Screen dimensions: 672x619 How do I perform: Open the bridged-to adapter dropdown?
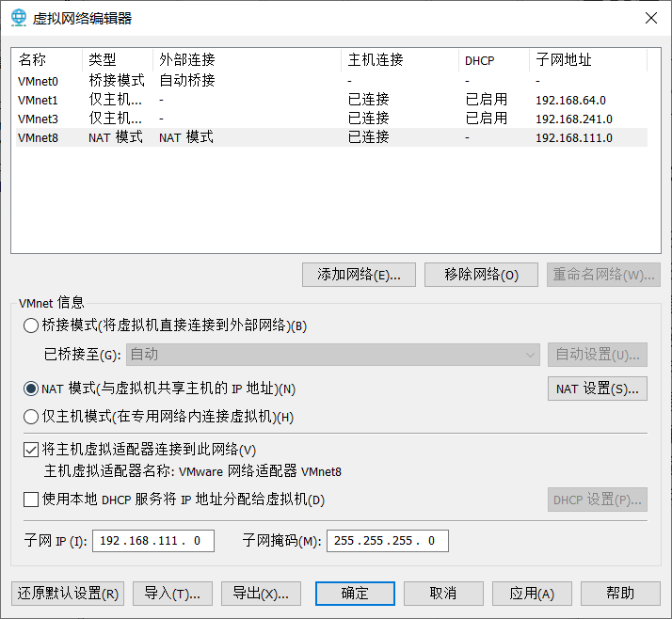click(334, 355)
